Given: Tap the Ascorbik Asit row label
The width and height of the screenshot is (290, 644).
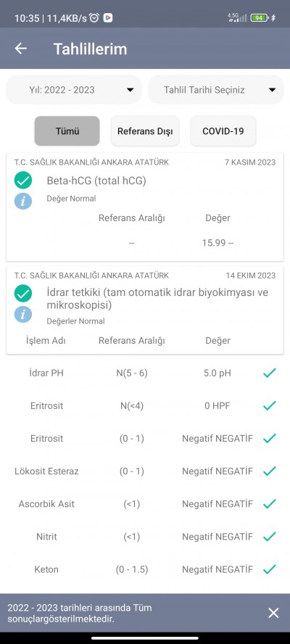Looking at the screenshot, I should click(46, 504).
